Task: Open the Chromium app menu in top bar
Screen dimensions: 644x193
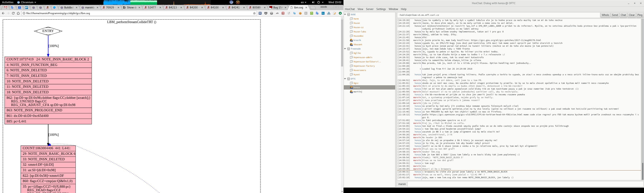Action: pyautogui.click(x=26, y=2)
